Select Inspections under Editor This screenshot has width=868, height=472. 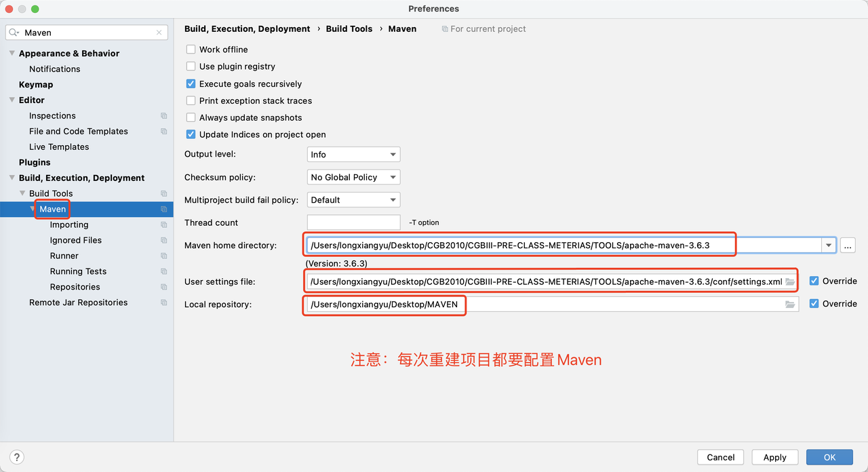click(52, 116)
